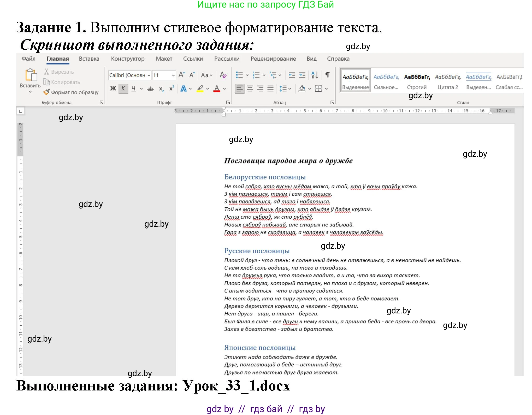The height and width of the screenshot is (415, 532).
Task: Toggle paragraph marks display ¶
Action: click(x=328, y=75)
